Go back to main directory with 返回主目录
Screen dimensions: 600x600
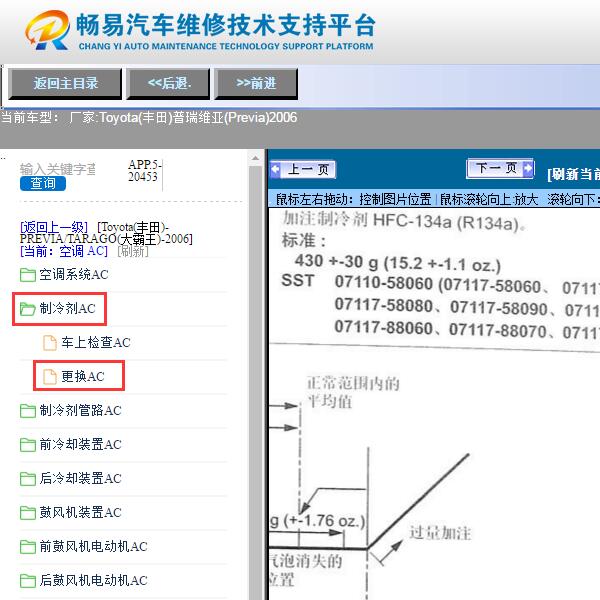click(65, 83)
